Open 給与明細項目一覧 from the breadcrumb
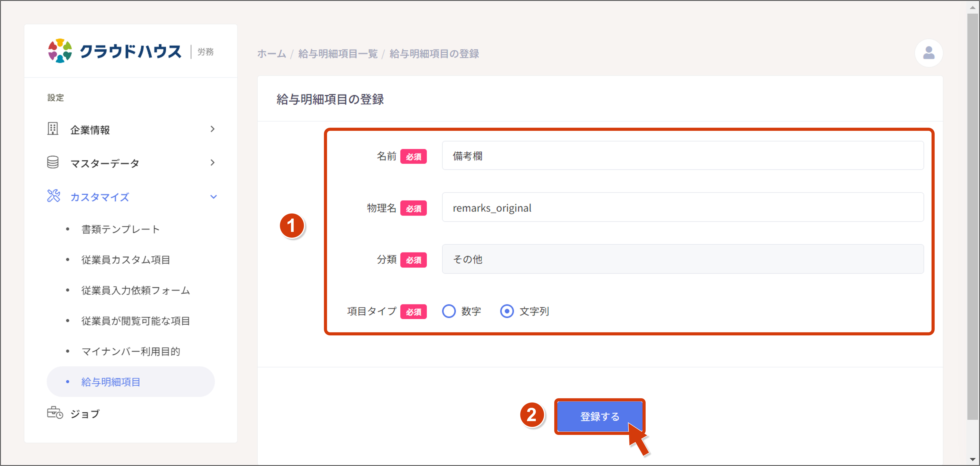The height and width of the screenshot is (466, 980). tap(338, 54)
